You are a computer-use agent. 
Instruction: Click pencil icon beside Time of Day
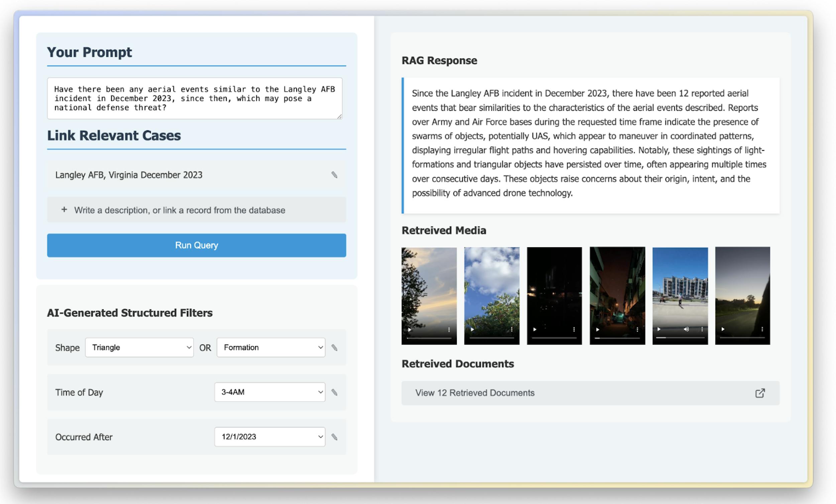pyautogui.click(x=334, y=392)
